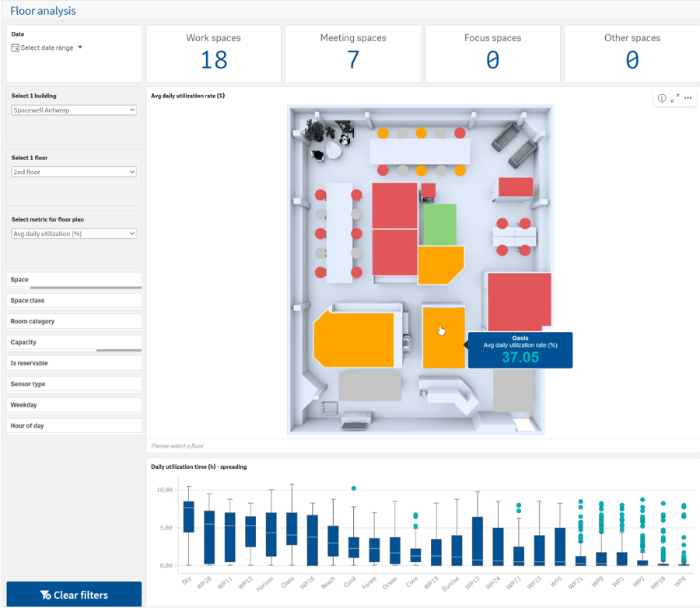Click the Meeting spaces count 7
700x608 pixels.
click(x=353, y=60)
